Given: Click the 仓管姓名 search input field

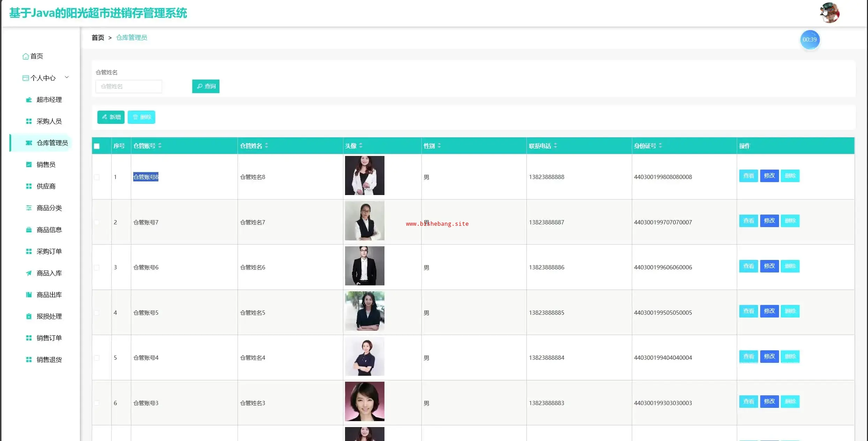Looking at the screenshot, I should coord(129,87).
